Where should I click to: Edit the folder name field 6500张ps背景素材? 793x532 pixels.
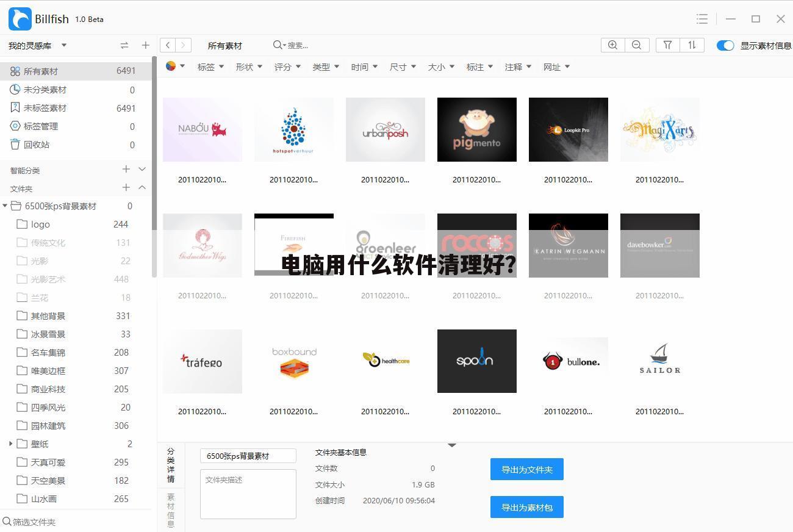point(248,456)
